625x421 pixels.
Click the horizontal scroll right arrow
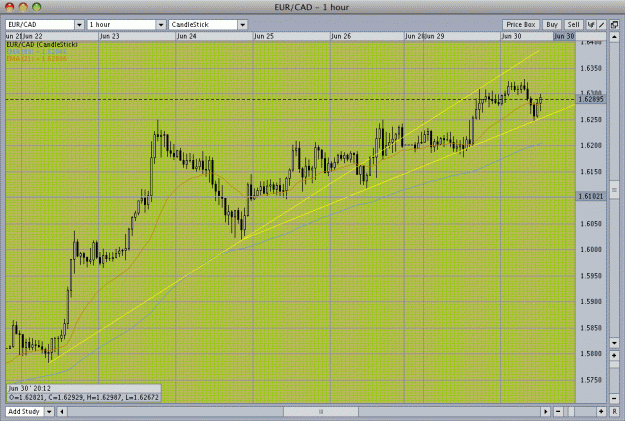click(545, 411)
